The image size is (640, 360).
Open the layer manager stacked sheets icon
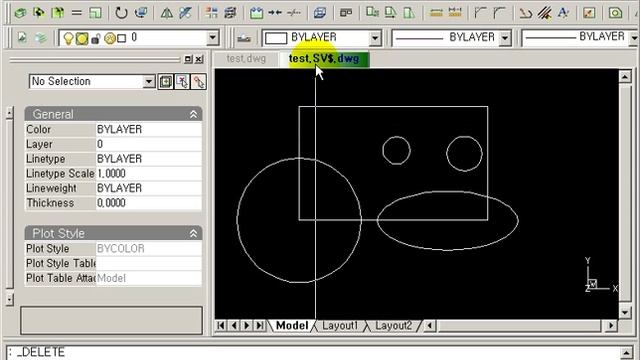click(40, 38)
